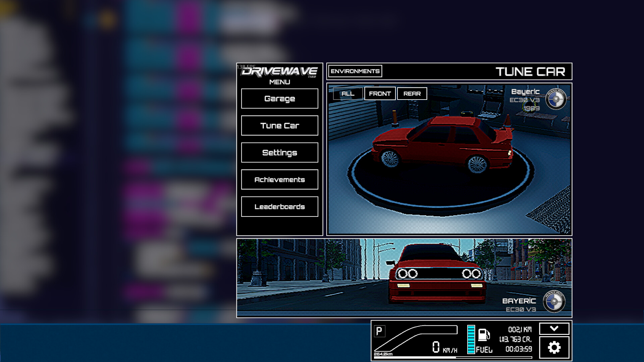Open the Settings menu entry
Image resolution: width=644 pixels, height=362 pixels.
coord(279,153)
